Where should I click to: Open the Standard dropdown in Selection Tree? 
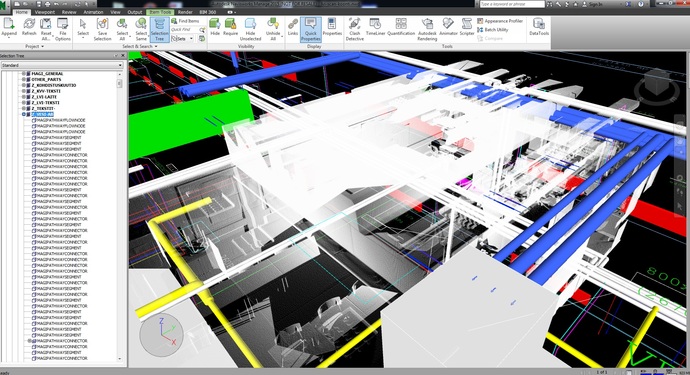click(62, 65)
